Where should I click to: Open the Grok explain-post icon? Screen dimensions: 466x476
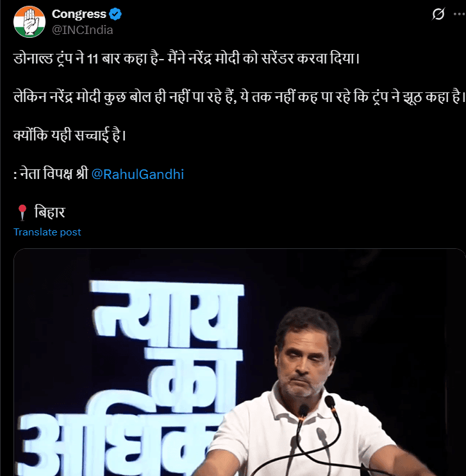[x=438, y=14]
